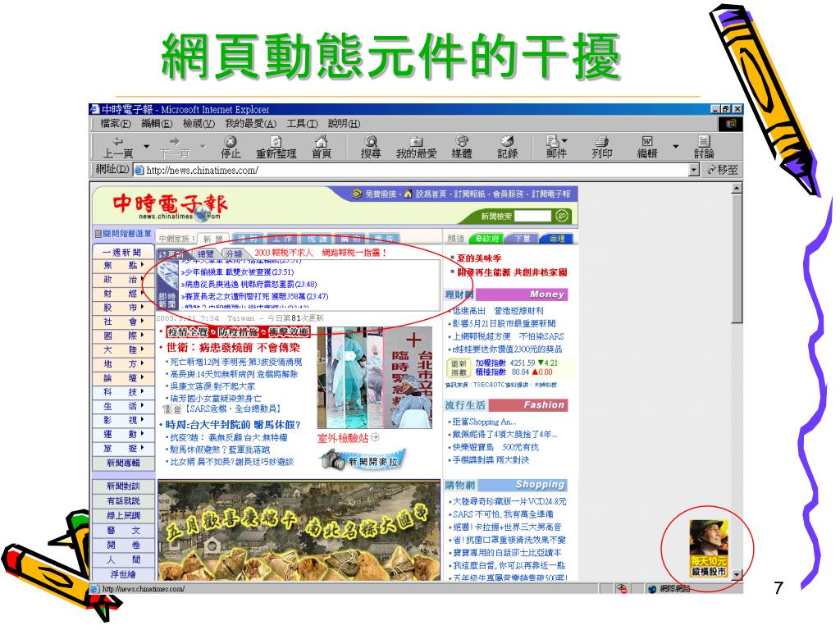Open 開發再生能源 共創非核家園 link
840x630 pixels.
(512, 272)
